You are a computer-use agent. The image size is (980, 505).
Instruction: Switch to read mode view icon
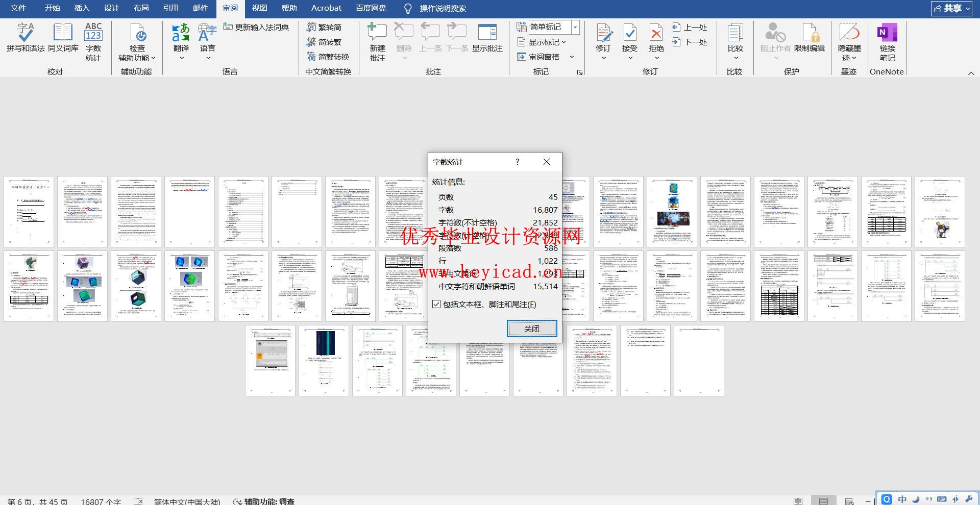(798, 501)
